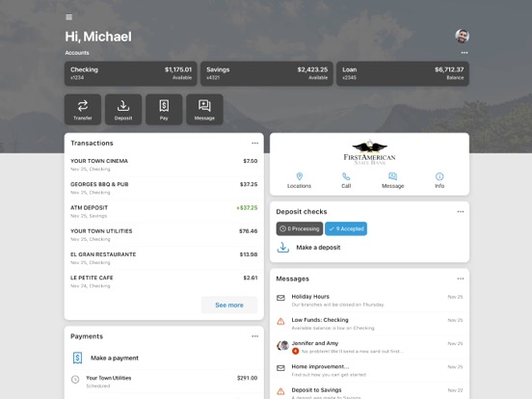
Task: Click the $1,175.01 checking balance
Action: pyautogui.click(x=178, y=69)
